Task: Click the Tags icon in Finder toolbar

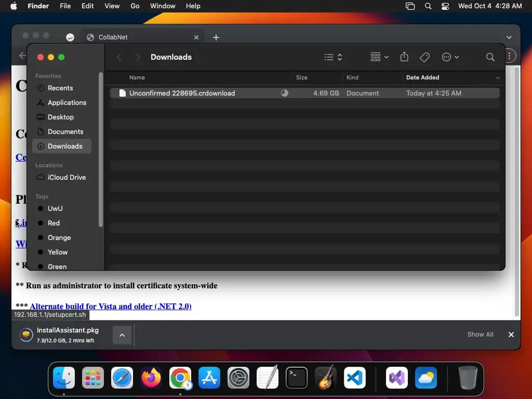Action: pos(424,57)
